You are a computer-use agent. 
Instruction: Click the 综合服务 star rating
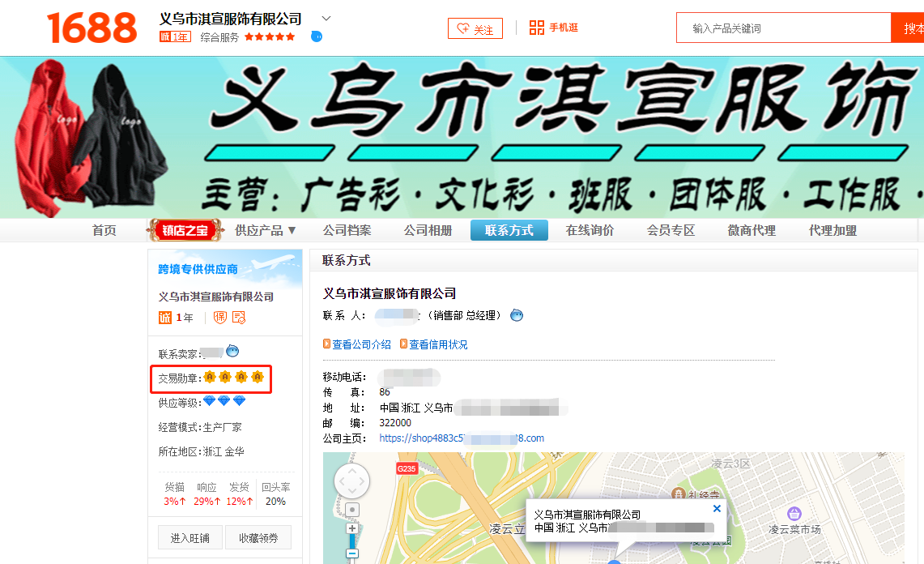[270, 36]
